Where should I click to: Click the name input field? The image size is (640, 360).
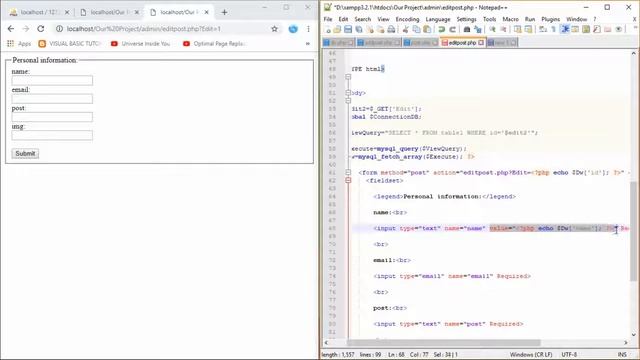click(52, 80)
